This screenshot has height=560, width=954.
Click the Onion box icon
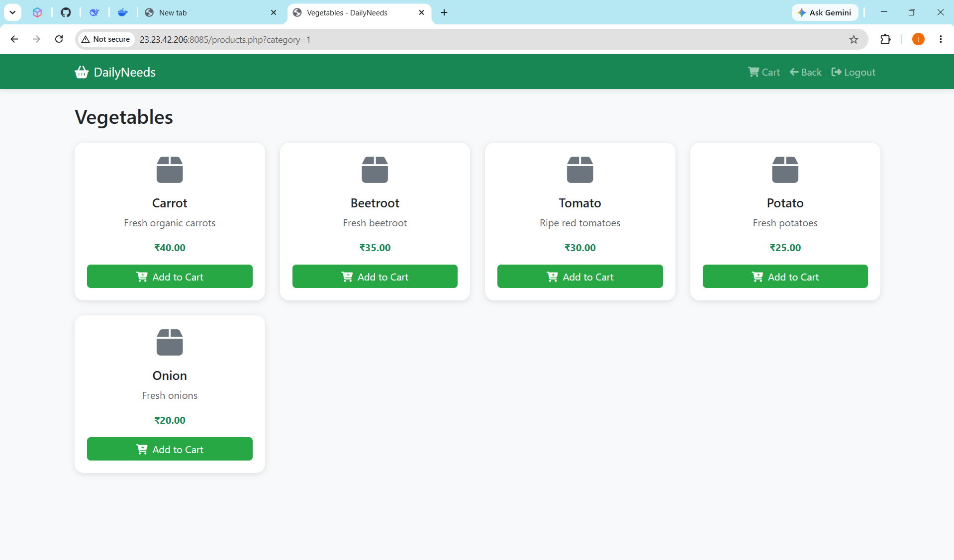pos(170,342)
